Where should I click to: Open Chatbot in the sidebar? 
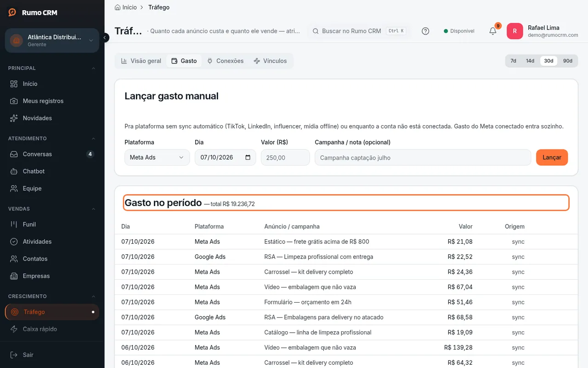[x=52, y=171]
